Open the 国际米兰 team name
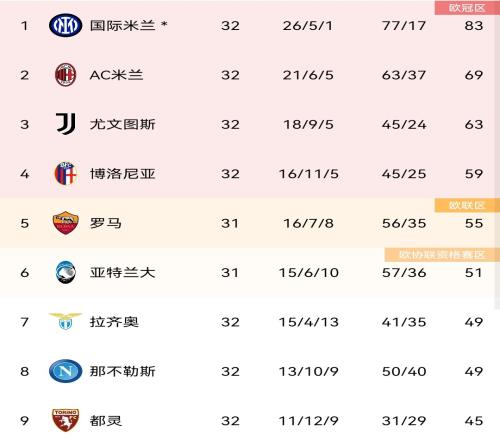The width and height of the screenshot is (500, 440). (122, 25)
